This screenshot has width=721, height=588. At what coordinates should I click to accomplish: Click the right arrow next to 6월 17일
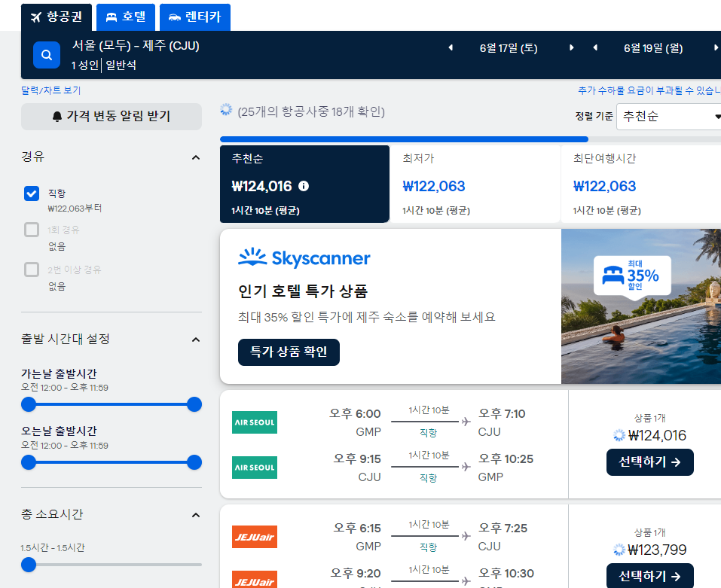(571, 47)
